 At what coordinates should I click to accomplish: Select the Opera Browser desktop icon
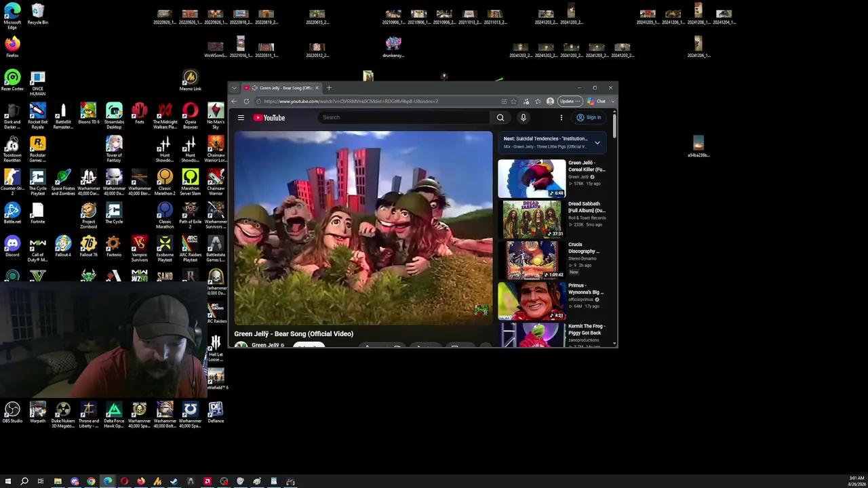click(190, 116)
